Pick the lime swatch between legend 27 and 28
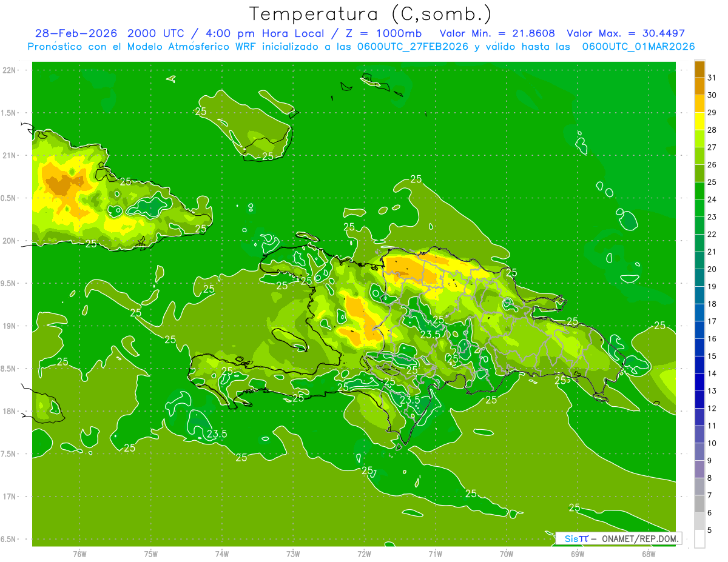The height and width of the screenshot is (562, 728). (699, 138)
